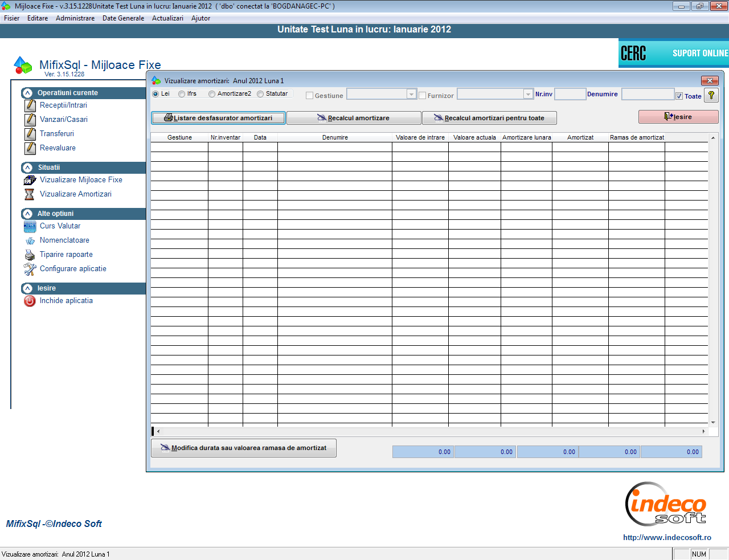Click the Inchide aplicatia power icon
729x560 pixels.
[x=30, y=301]
